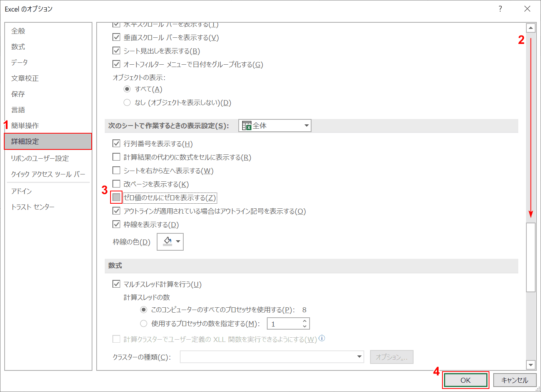This screenshot has width=541, height=392.
Task: Toggle 行列番号を表示する checkbox
Action: tap(116, 144)
